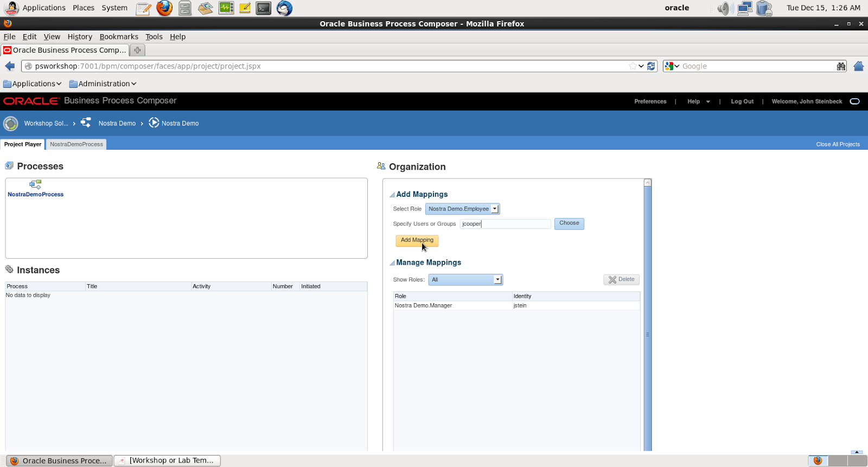Open the Places menu in the top panel
This screenshot has width=868, height=467.
coord(84,8)
